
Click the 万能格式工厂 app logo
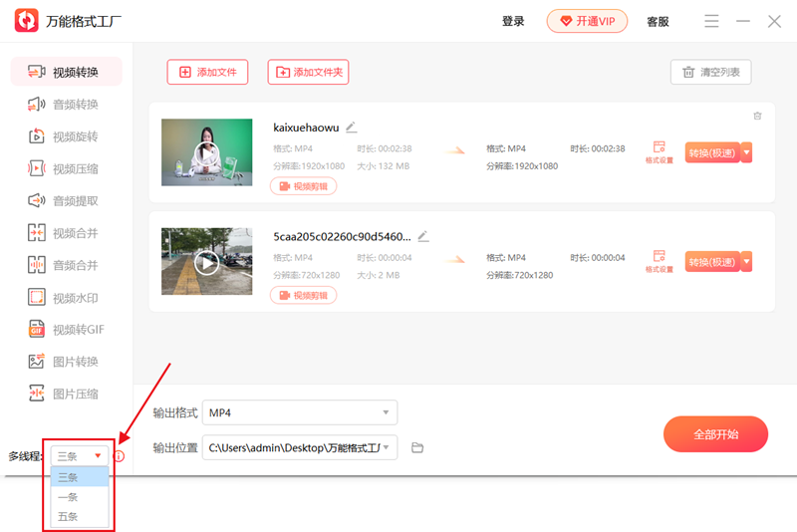click(27, 21)
